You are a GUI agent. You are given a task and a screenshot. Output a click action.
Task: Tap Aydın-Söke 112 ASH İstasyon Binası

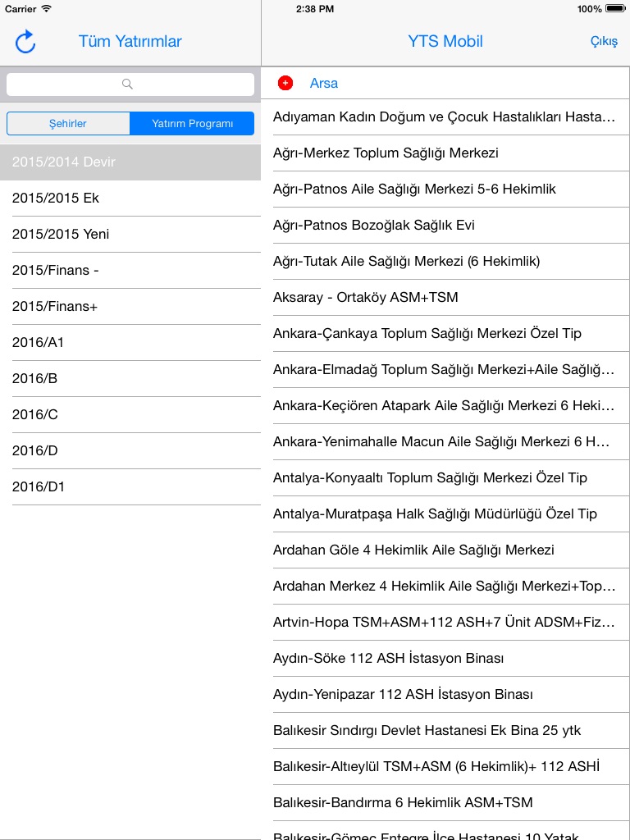(445, 658)
